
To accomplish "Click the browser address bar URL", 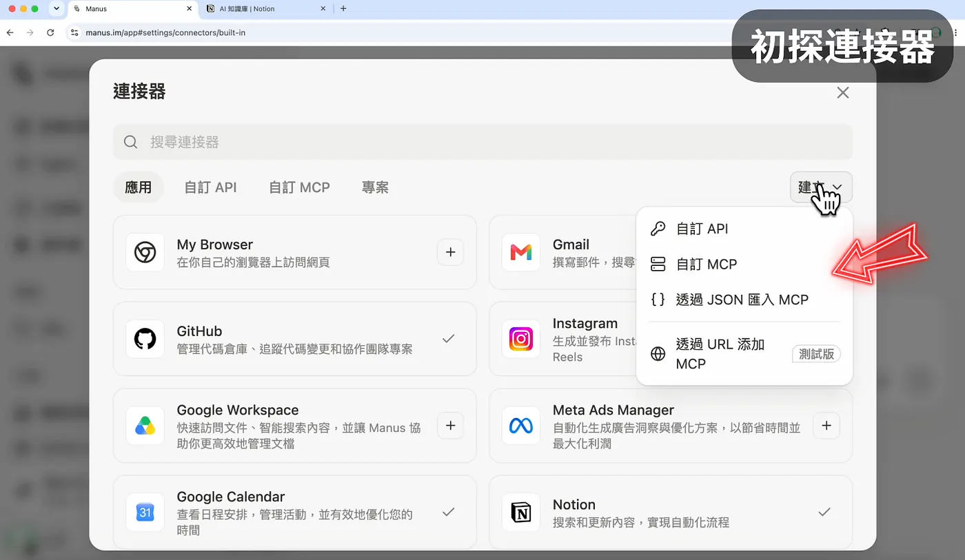I will pos(165,32).
